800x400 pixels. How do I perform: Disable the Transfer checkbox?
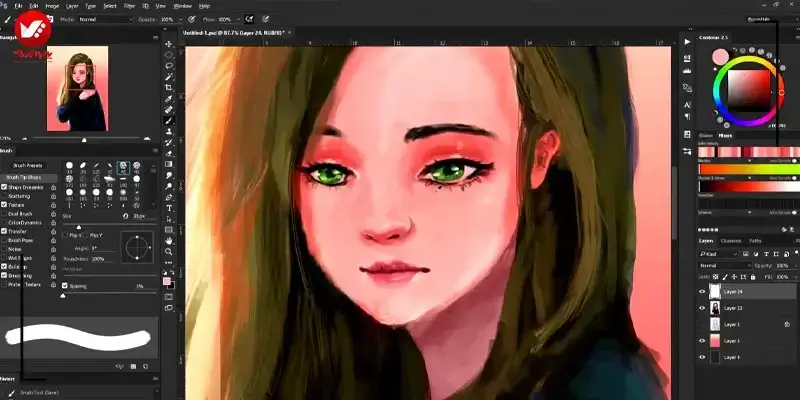pos(4,232)
